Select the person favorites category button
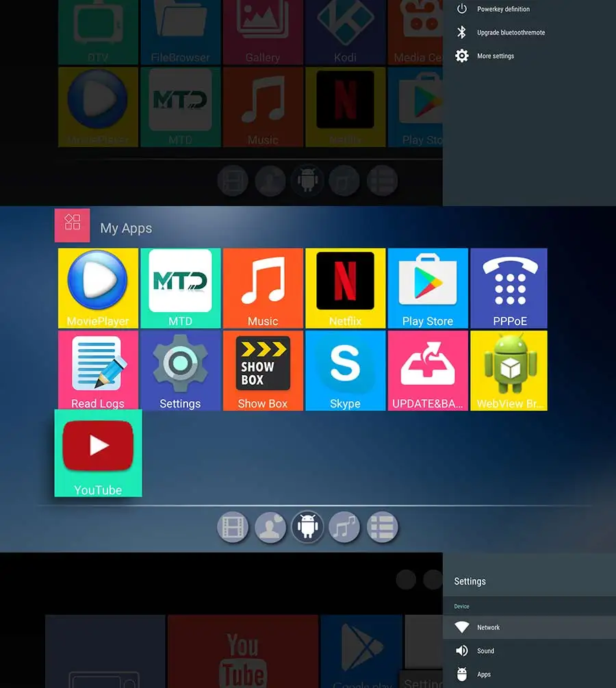 [270, 527]
